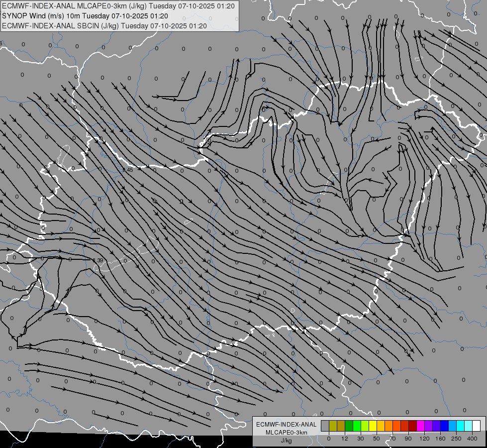Pick the brownish-gold legend swatch left of the 12 tick
487x448 pixels.
[341, 426]
